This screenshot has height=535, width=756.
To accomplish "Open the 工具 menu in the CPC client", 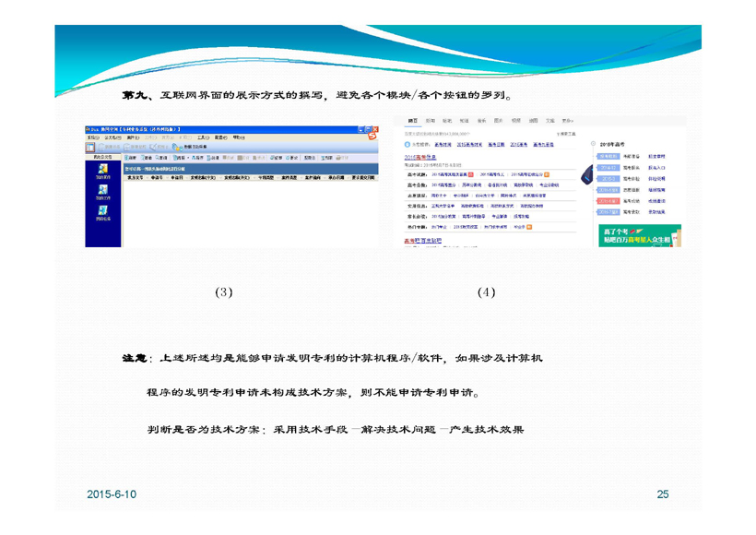I will (203, 139).
